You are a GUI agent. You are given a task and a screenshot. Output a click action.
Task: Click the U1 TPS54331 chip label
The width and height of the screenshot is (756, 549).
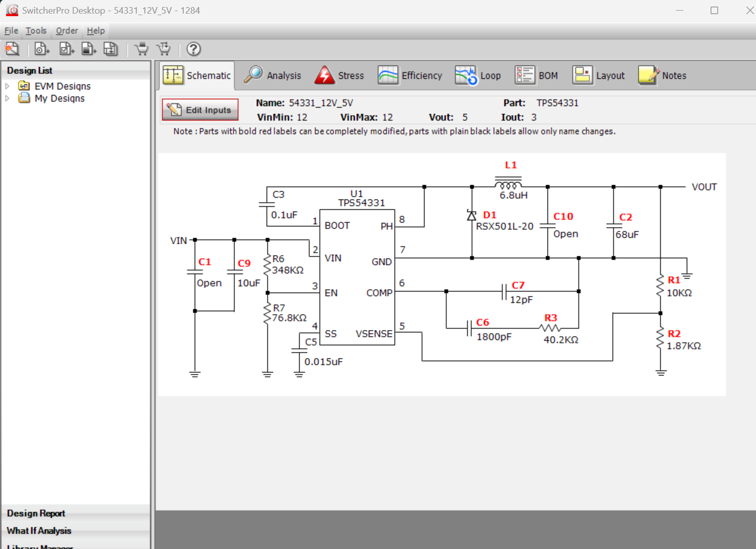[361, 198]
